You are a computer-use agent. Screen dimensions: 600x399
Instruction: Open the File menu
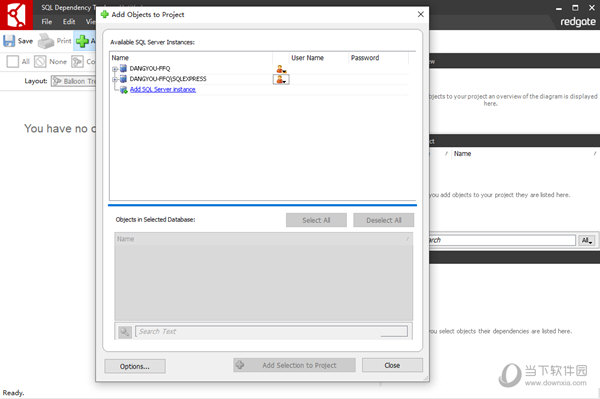(47, 22)
